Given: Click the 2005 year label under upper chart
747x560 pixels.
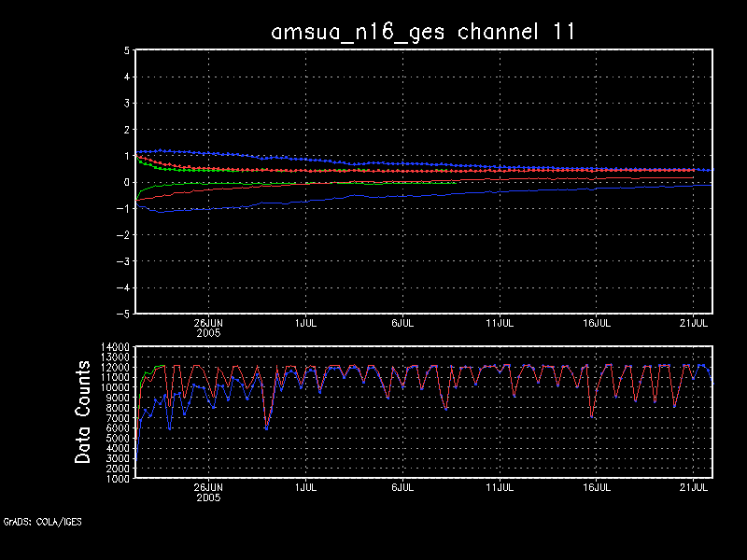Looking at the screenshot, I should click(x=208, y=332).
